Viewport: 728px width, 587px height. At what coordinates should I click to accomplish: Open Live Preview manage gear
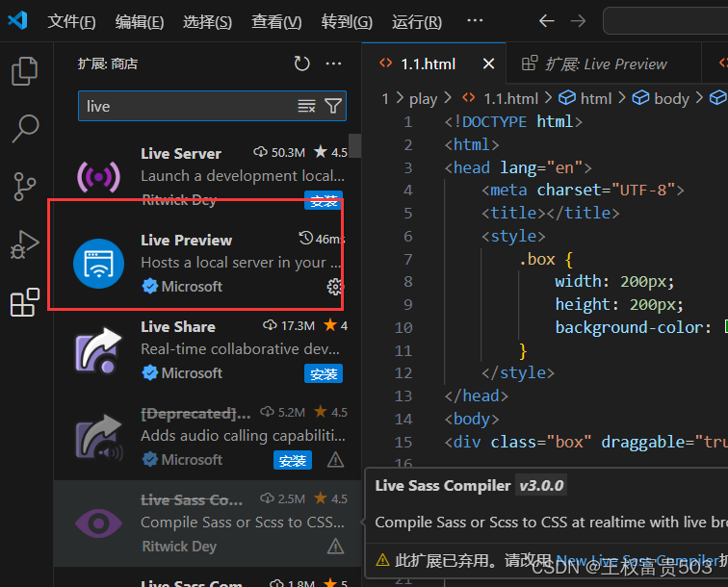(334, 287)
